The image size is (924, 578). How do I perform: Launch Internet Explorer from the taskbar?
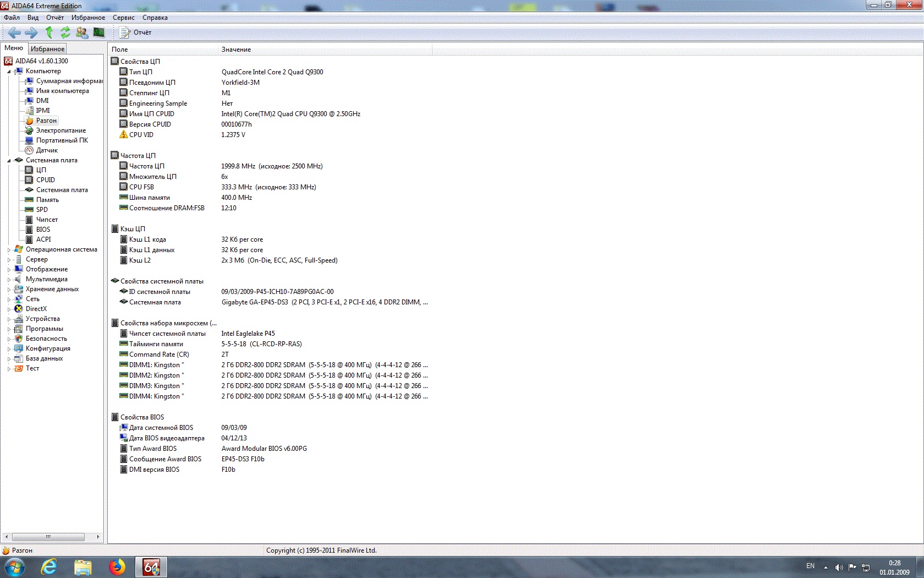pyautogui.click(x=49, y=567)
